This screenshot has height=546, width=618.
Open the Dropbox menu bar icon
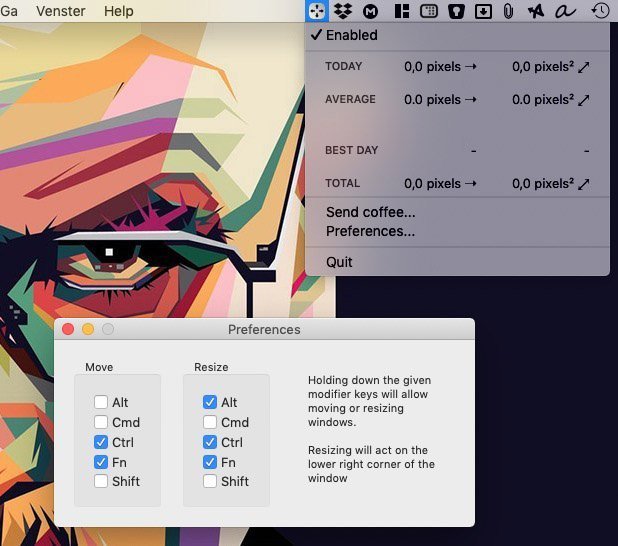pyautogui.click(x=343, y=11)
